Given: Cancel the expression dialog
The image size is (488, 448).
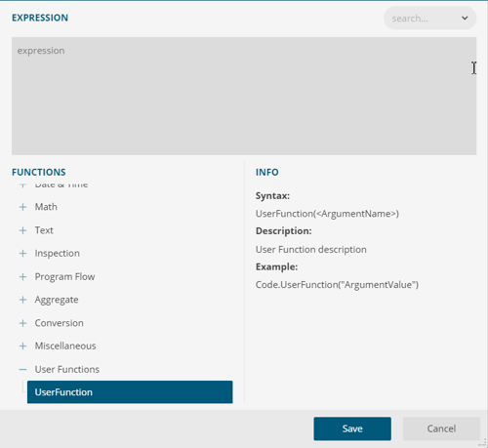Looking at the screenshot, I should point(441,428).
